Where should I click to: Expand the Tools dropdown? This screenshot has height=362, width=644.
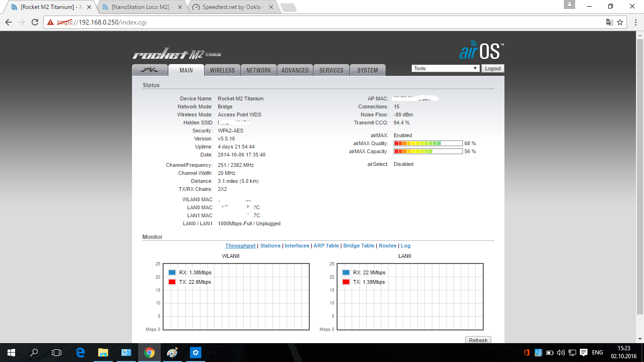tap(446, 68)
